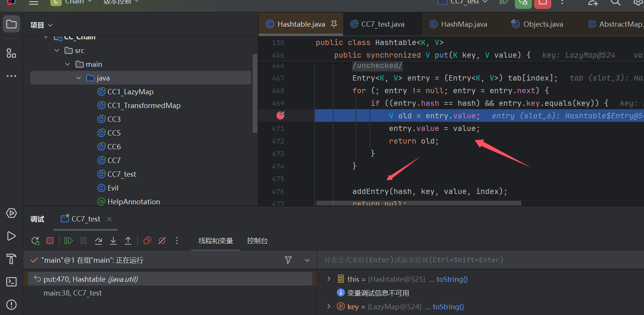This screenshot has width=644, height=315.
Task: Open the Structure tool window icon
Action: click(11, 53)
